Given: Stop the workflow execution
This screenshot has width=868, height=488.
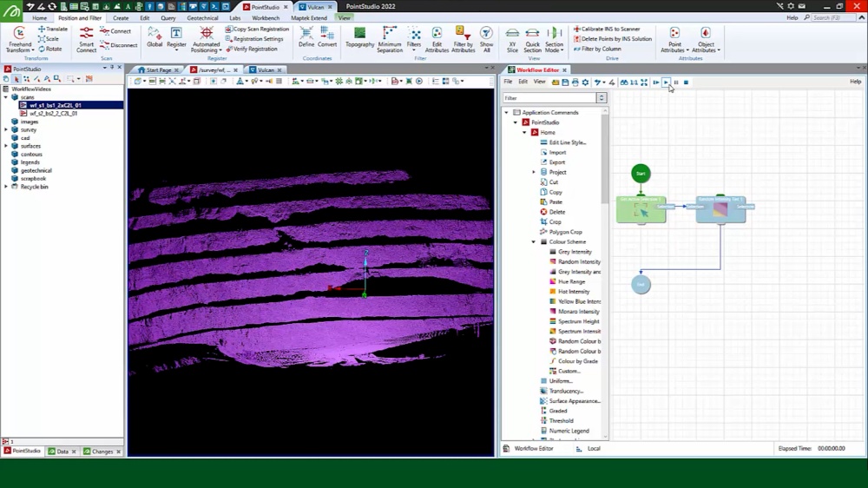Looking at the screenshot, I should (686, 82).
